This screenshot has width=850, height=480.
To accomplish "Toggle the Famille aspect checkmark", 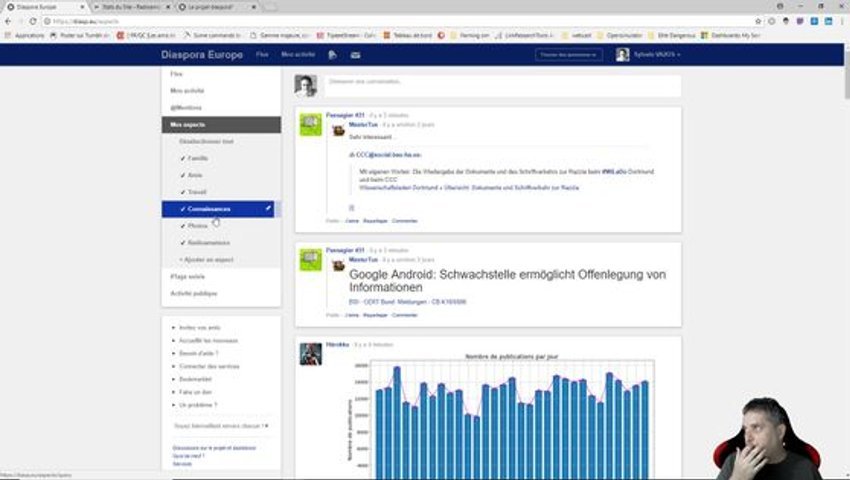I will (183, 158).
